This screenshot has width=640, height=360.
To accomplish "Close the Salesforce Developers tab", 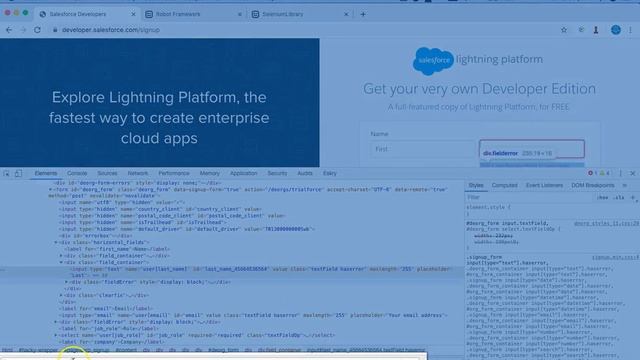I will coord(133,14).
